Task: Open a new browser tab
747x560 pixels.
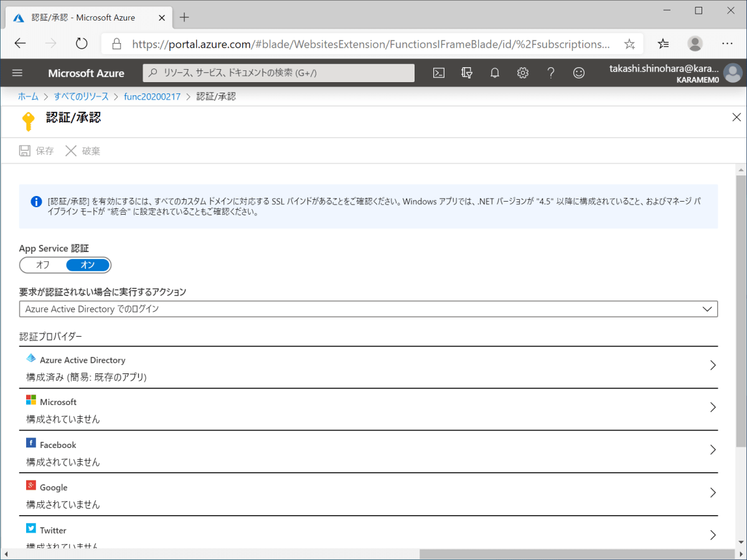Action: [184, 17]
